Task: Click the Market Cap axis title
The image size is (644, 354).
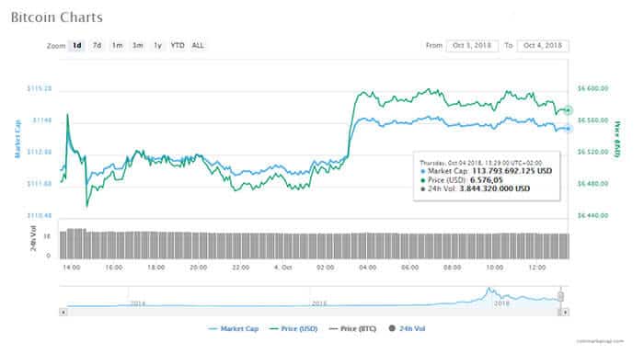Action: [x=17, y=139]
